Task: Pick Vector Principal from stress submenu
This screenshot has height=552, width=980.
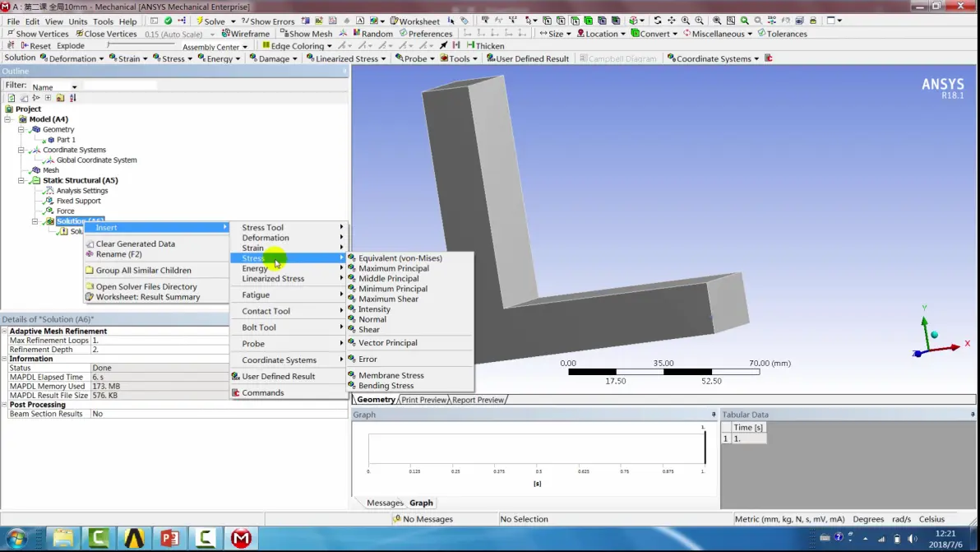Action: (x=387, y=342)
